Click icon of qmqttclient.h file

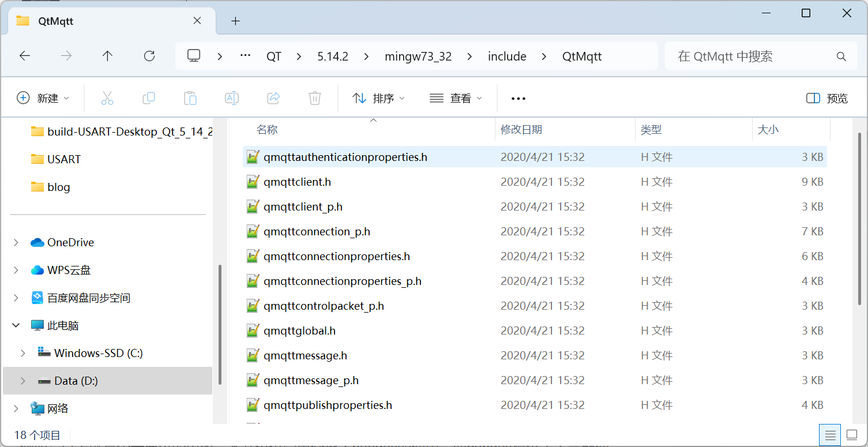(x=253, y=182)
